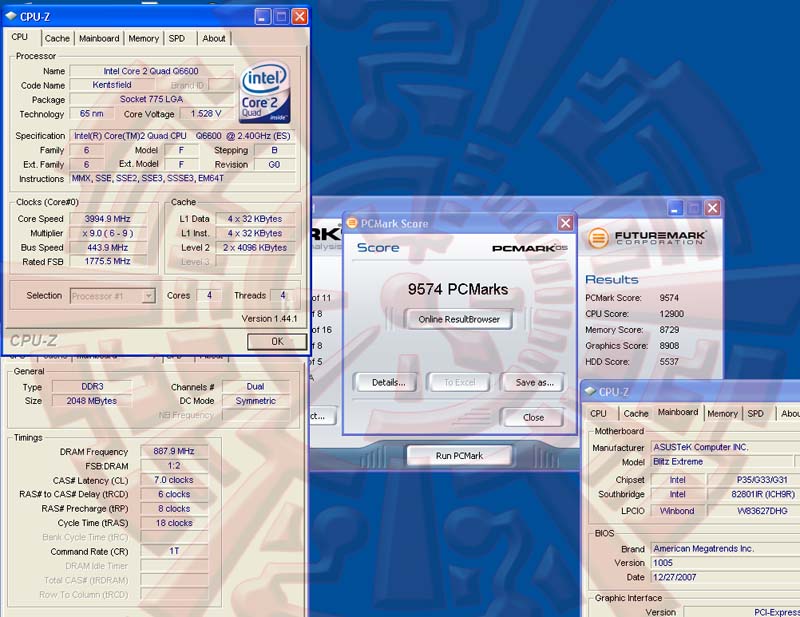
Task: Open the Online ResultBrowser
Action: click(459, 319)
